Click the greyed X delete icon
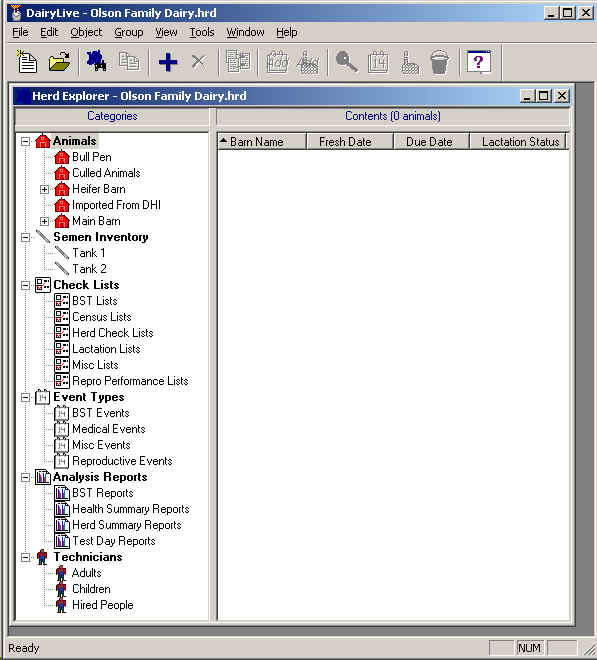 [198, 62]
